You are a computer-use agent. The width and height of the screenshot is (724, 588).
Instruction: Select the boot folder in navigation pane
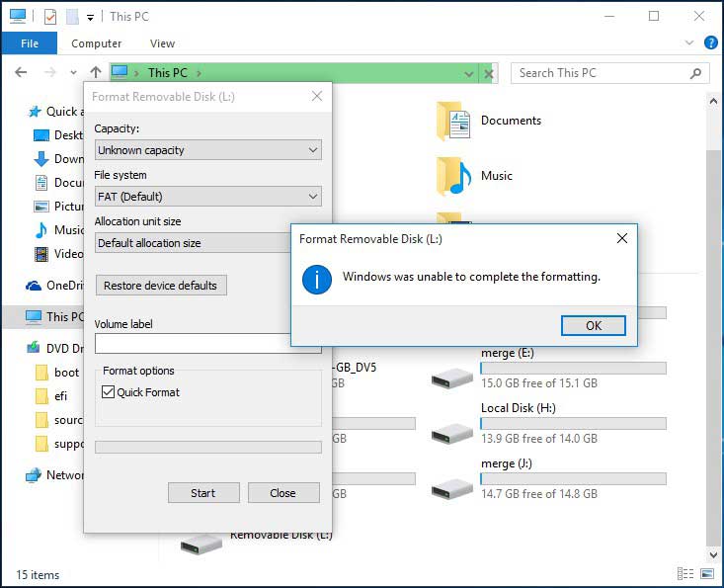pyautogui.click(x=57, y=373)
